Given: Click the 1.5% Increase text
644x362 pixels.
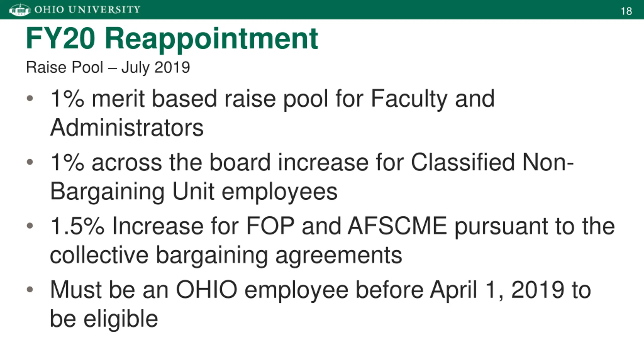Looking at the screenshot, I should tap(127, 226).
